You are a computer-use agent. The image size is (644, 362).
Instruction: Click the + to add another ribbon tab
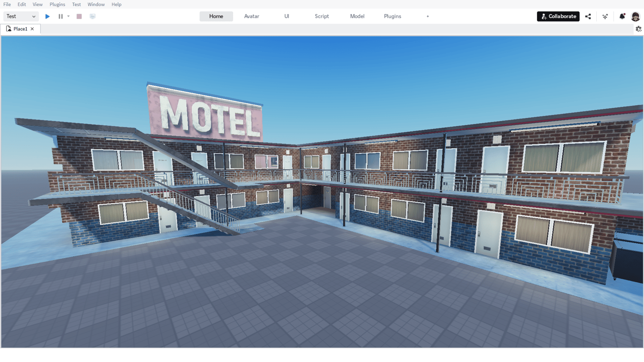click(428, 16)
